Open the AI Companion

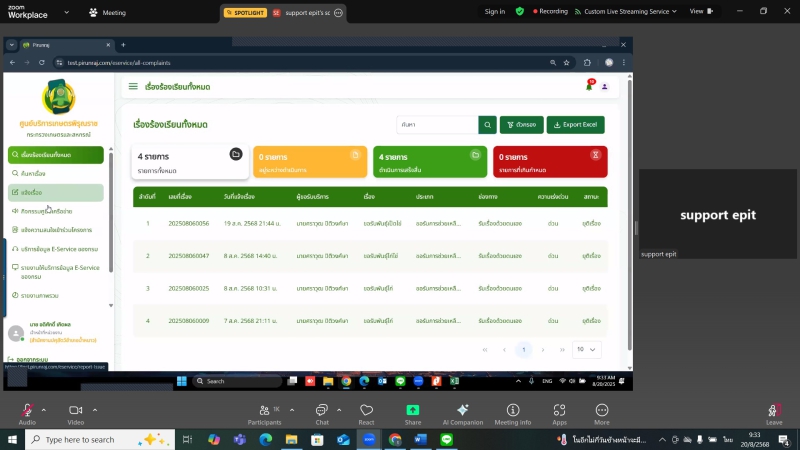click(x=463, y=414)
